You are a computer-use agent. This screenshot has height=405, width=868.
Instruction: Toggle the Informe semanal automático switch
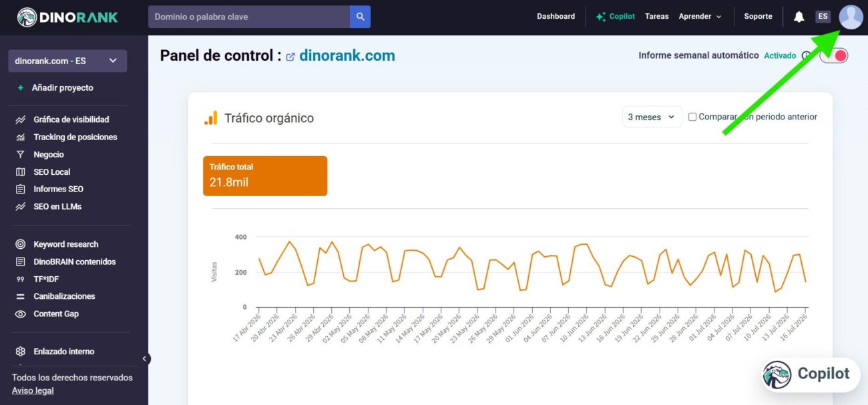pyautogui.click(x=834, y=55)
